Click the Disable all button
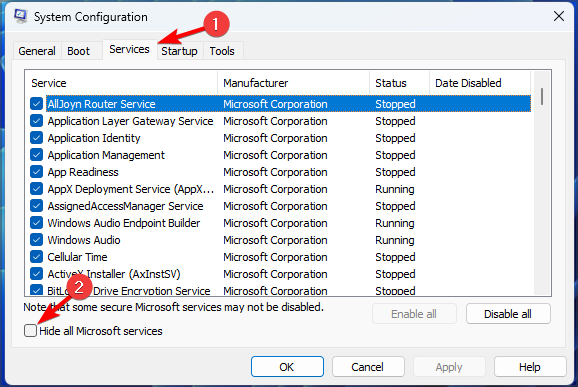This screenshot has width=578, height=387. tap(508, 314)
